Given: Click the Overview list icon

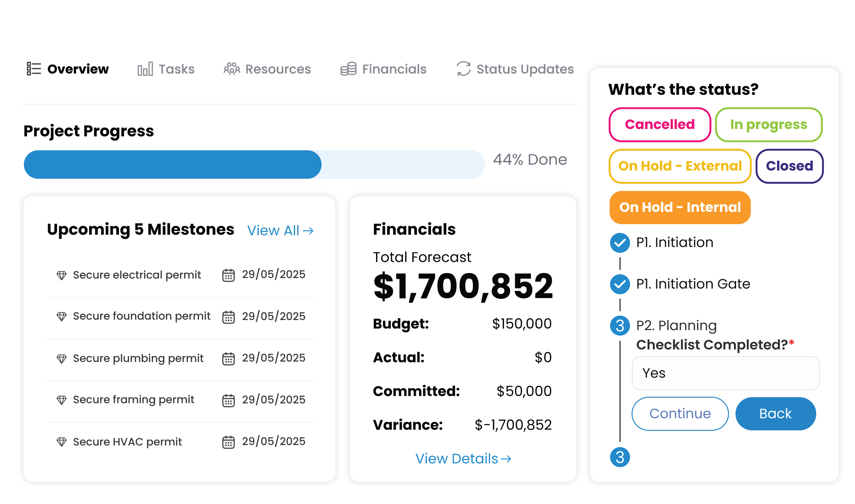Looking at the screenshot, I should pos(33,68).
